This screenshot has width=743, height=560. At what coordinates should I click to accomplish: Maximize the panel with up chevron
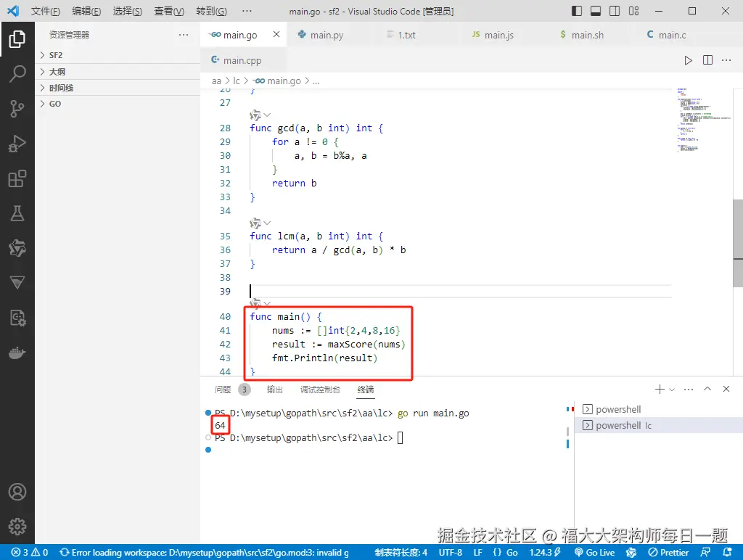coord(707,389)
